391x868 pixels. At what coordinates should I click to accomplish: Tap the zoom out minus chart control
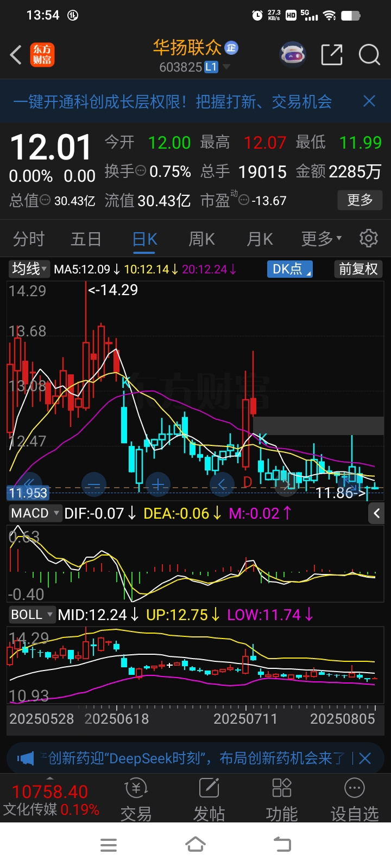pyautogui.click(x=94, y=484)
